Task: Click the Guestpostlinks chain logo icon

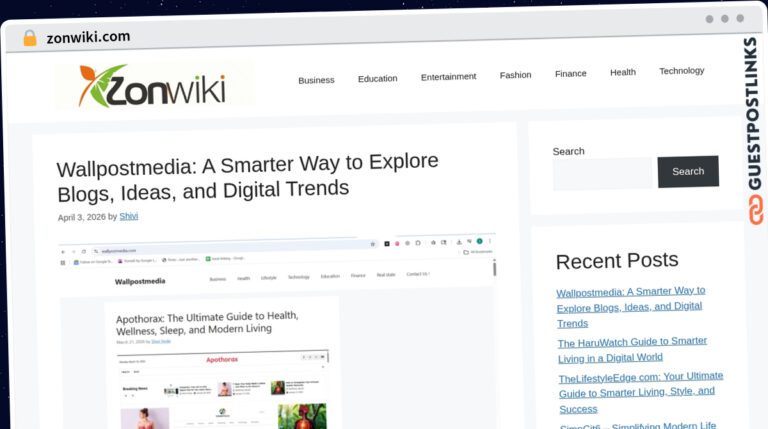Action: (x=755, y=210)
